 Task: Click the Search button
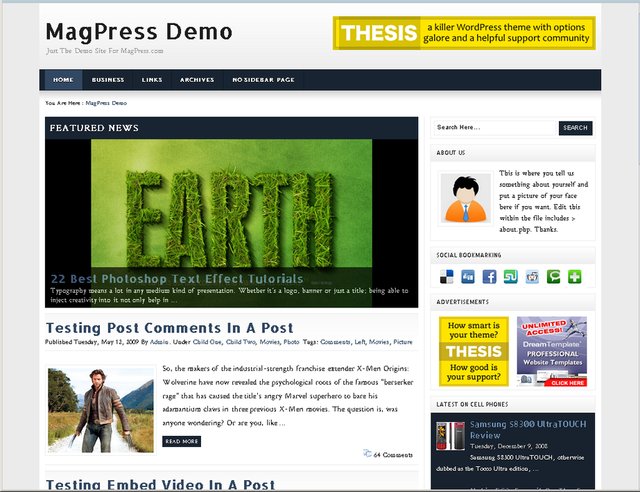(x=576, y=128)
